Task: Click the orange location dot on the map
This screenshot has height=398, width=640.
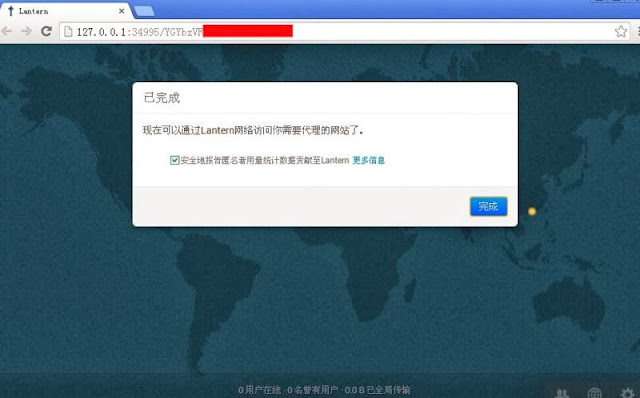Action: pos(532,211)
